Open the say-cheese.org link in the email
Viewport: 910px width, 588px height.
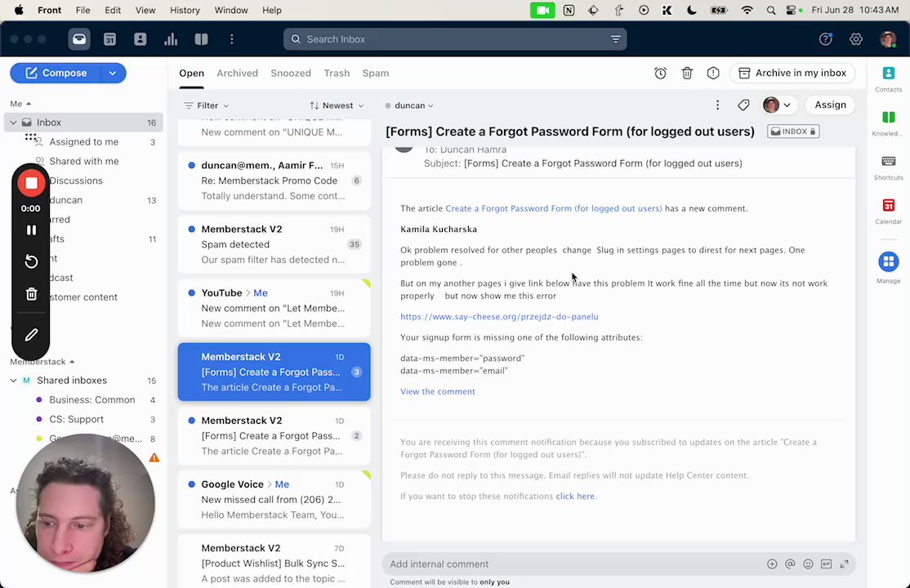499,317
